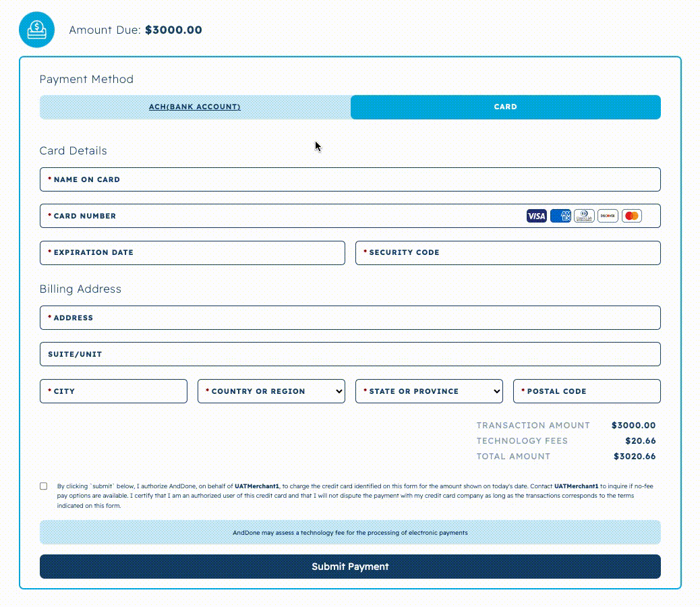Image resolution: width=700 pixels, height=607 pixels.
Task: Switch to ACH (Bank Account) tab
Action: pos(195,107)
